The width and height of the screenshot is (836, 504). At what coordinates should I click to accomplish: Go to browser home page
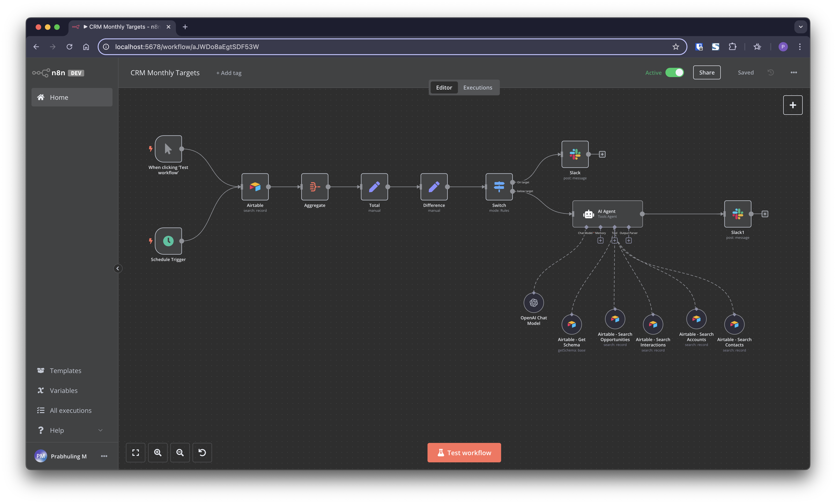point(86,47)
